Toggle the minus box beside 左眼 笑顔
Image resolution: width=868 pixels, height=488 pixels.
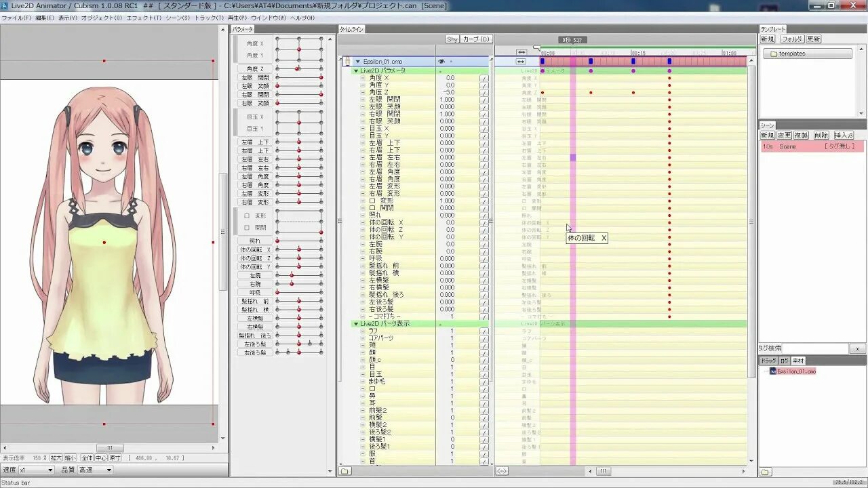coord(363,106)
